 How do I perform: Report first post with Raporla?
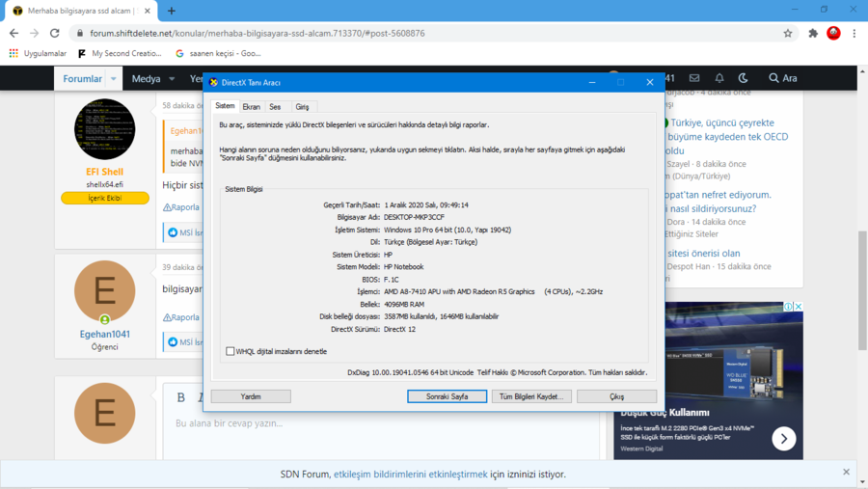(x=181, y=207)
